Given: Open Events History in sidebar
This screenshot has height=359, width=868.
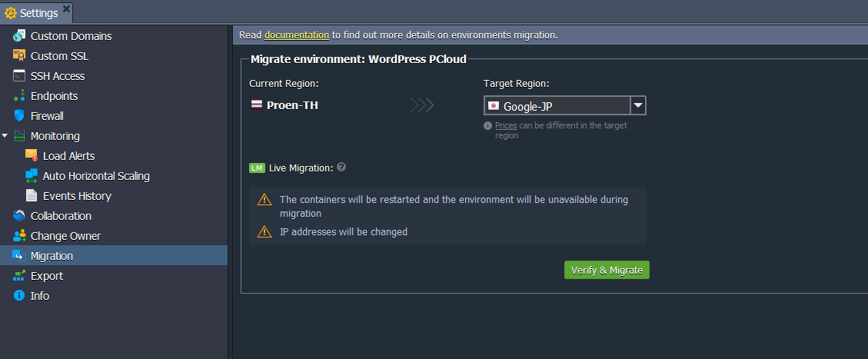Looking at the screenshot, I should coord(77,196).
